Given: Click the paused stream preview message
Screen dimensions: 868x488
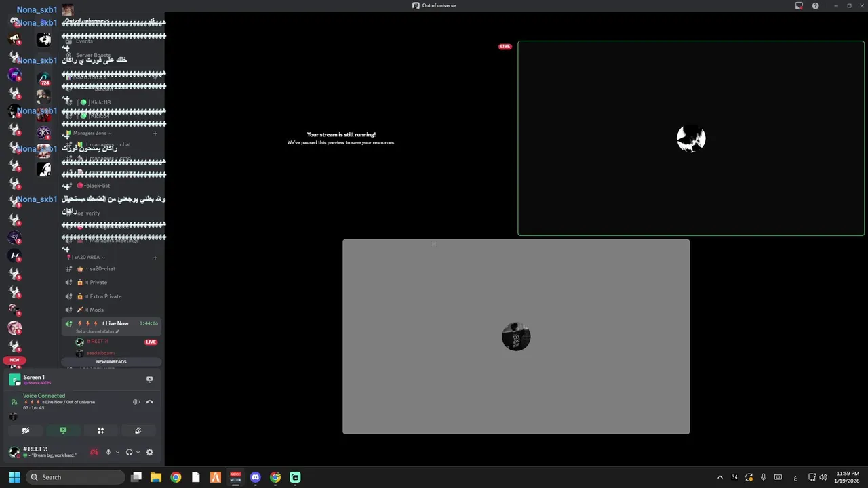Looking at the screenshot, I should click(x=341, y=138).
